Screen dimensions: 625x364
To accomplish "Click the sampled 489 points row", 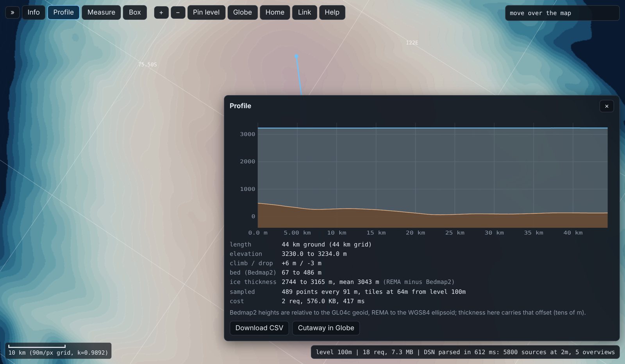I will 348,292.
